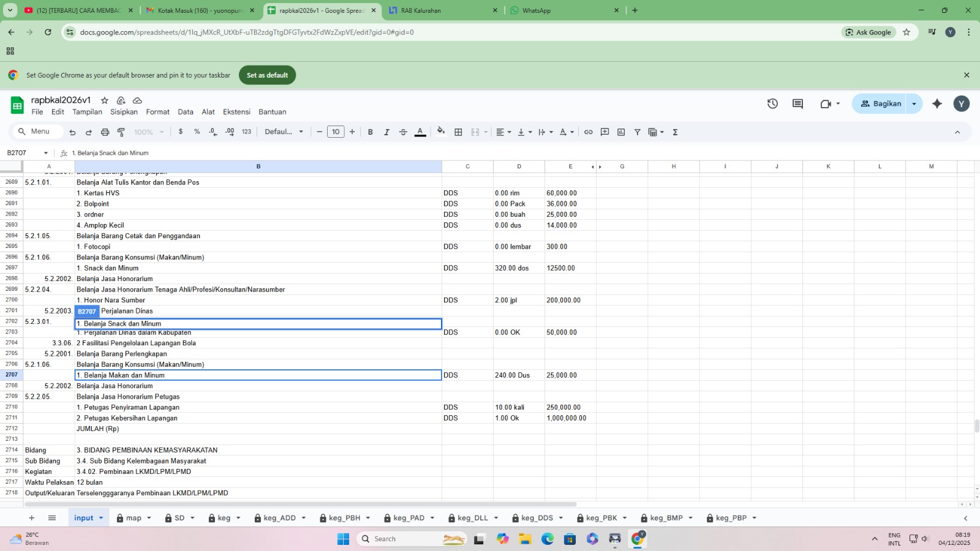Open the comments panel icon

point(797,104)
